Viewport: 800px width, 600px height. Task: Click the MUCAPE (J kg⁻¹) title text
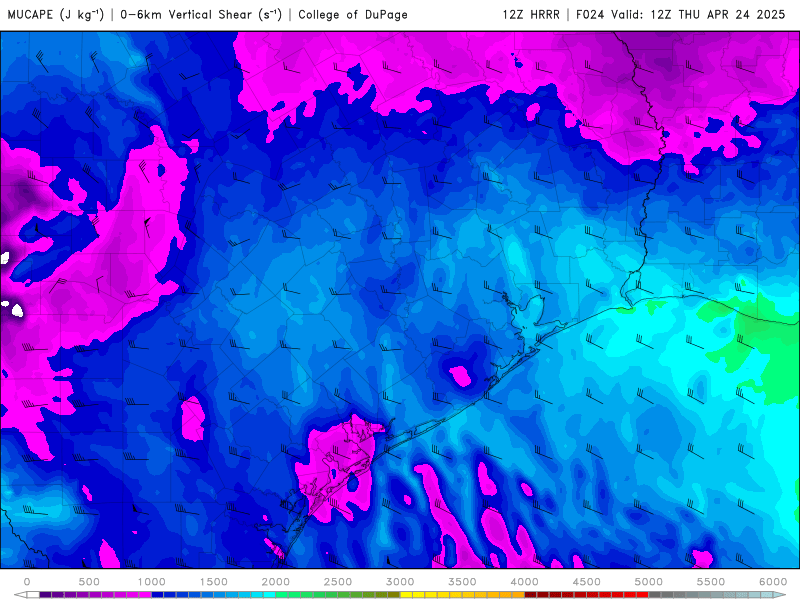tap(56, 15)
